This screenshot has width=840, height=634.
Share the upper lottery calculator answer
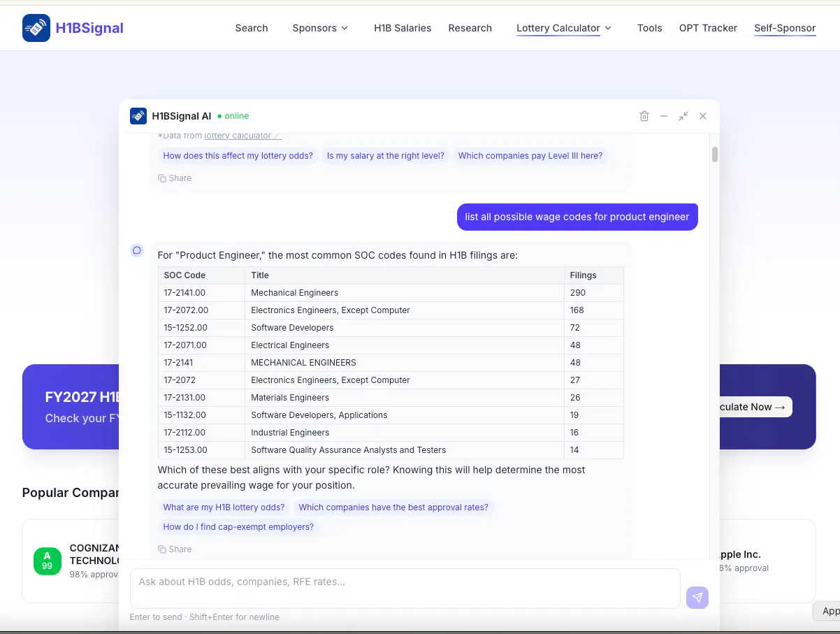point(175,178)
